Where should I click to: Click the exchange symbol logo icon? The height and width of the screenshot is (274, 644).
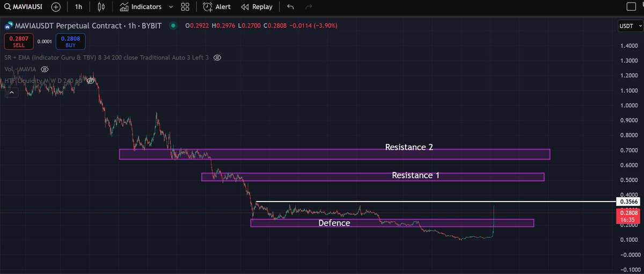click(x=8, y=26)
